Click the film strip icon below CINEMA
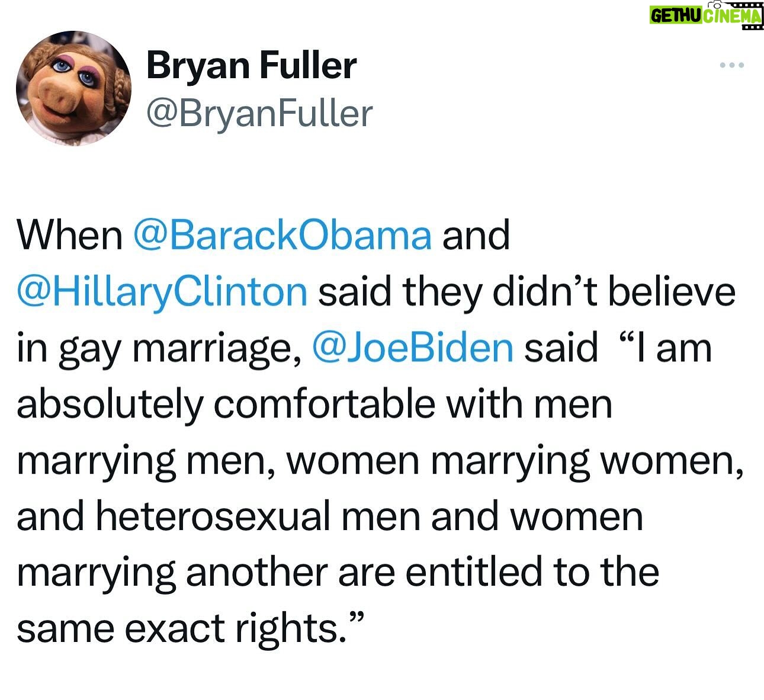764x700 pixels. point(751,27)
